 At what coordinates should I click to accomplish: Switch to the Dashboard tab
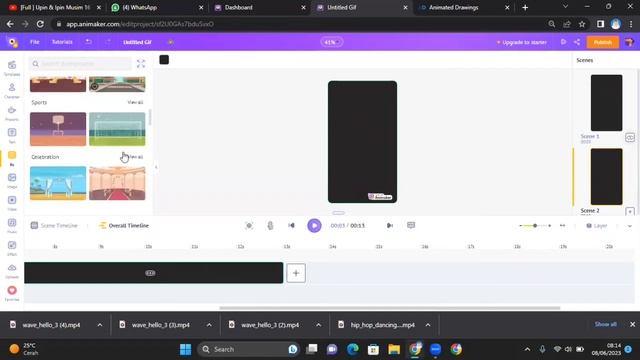260,7
